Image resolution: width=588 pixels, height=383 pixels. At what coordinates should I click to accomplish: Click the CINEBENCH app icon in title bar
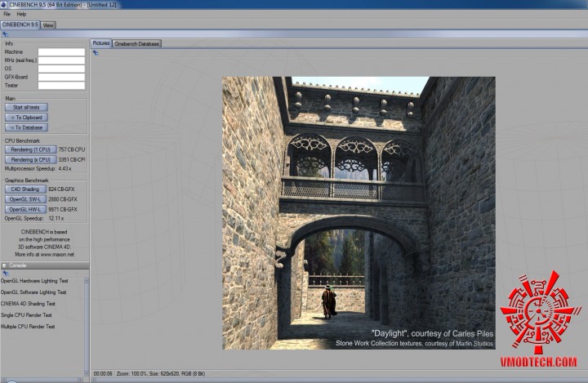click(4, 5)
